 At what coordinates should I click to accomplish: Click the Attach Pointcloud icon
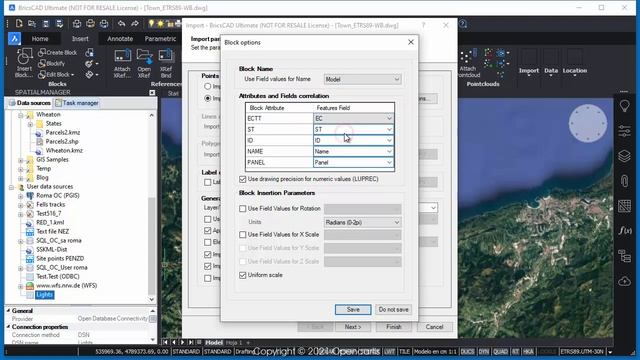click(468, 63)
